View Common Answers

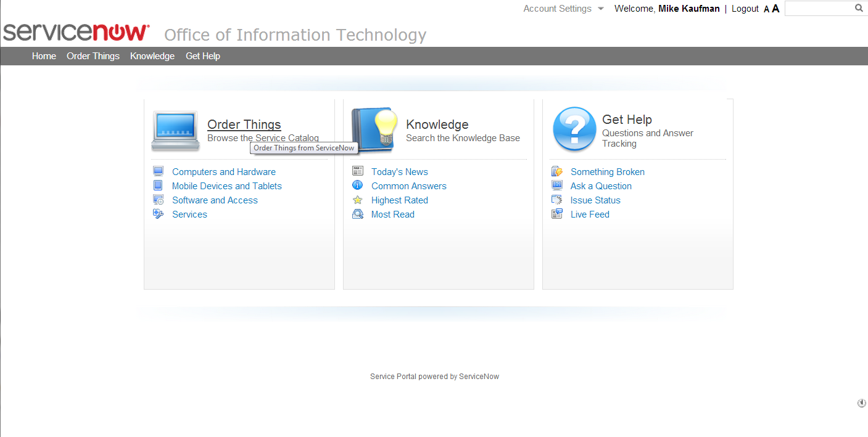(x=409, y=186)
